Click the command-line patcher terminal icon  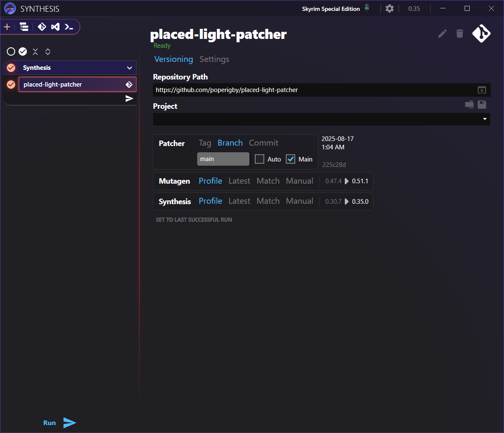click(69, 27)
